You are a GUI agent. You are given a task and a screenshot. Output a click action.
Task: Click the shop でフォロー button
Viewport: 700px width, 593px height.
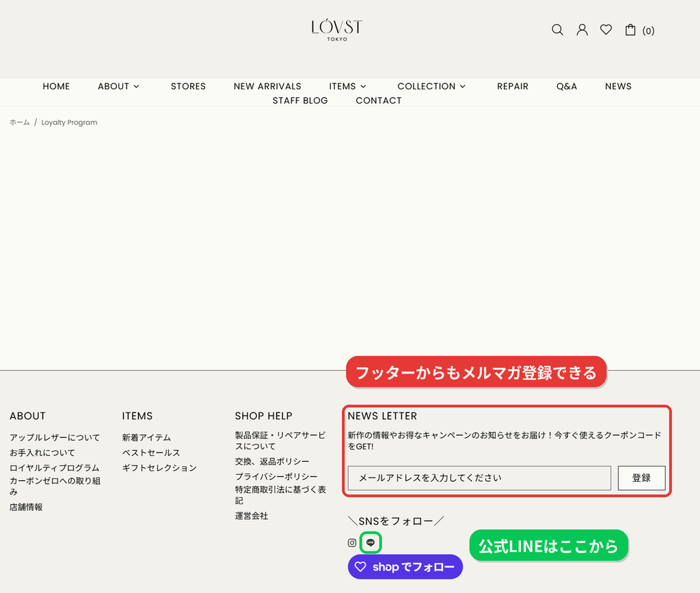pyautogui.click(x=405, y=566)
